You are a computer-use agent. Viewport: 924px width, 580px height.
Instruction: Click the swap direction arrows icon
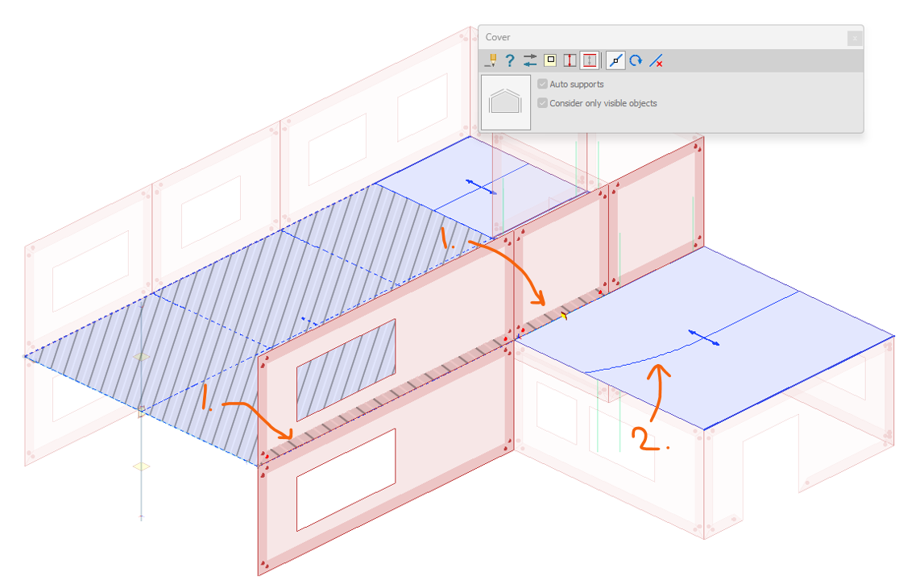[530, 60]
